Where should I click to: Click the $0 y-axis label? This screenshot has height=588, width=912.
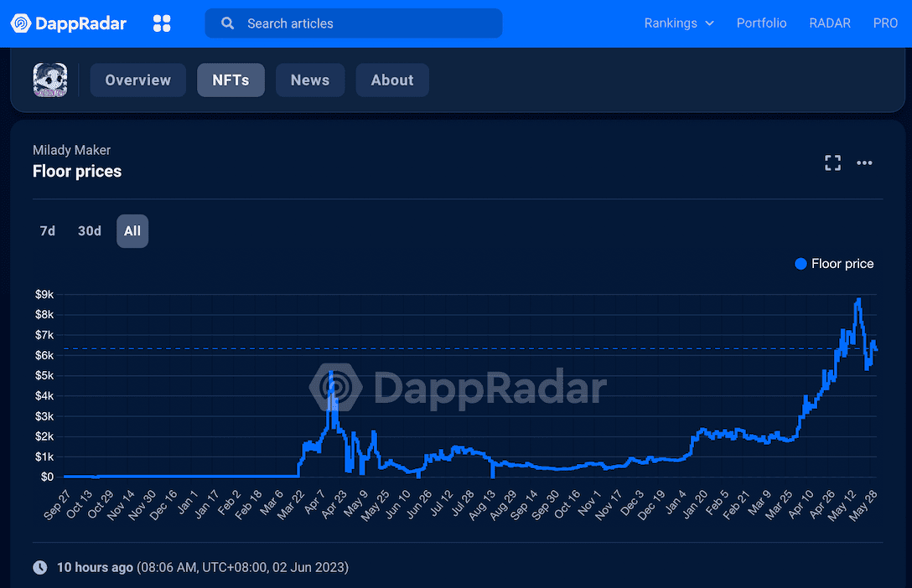click(x=47, y=477)
